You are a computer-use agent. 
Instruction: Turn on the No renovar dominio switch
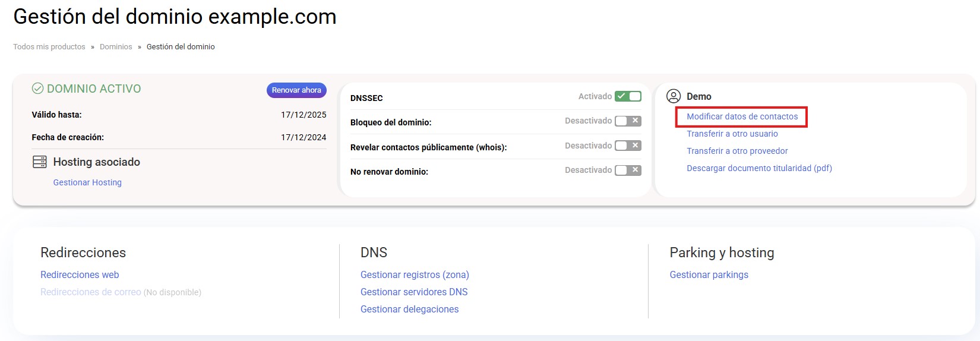coord(628,170)
